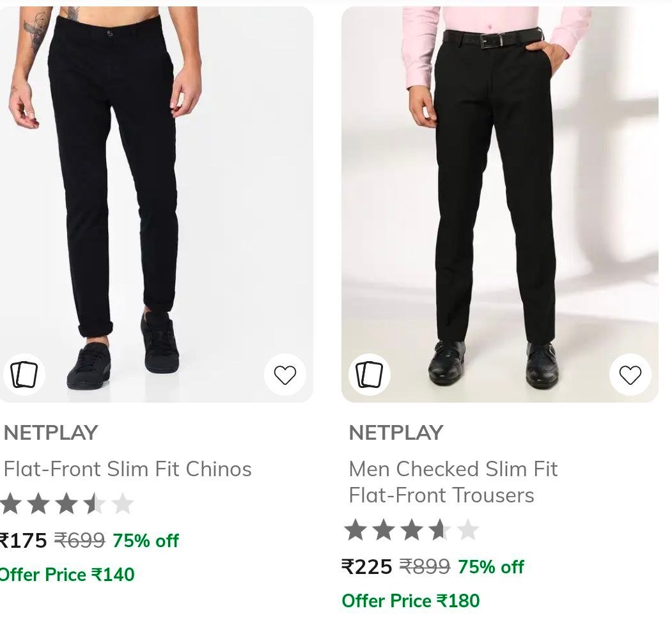Viewport: 672px width, 620px height.
Task: Open Flat-Front Slim Fit Chinos title
Action: tap(128, 469)
